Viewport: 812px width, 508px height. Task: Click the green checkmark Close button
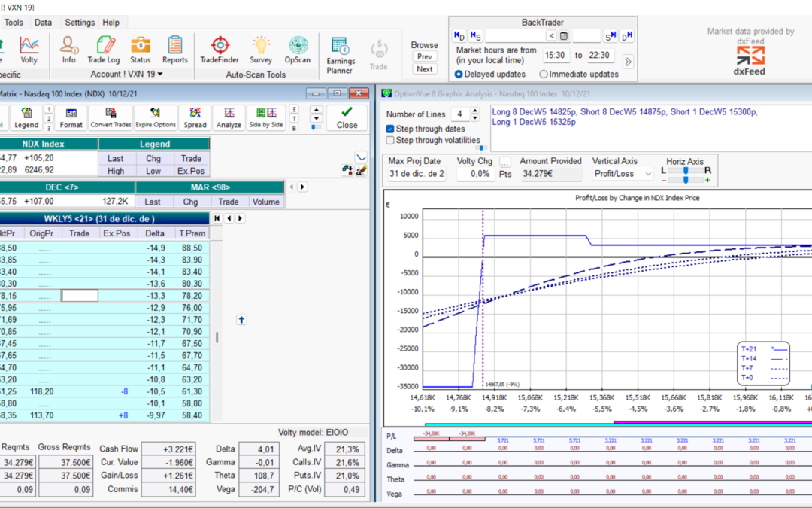(347, 117)
